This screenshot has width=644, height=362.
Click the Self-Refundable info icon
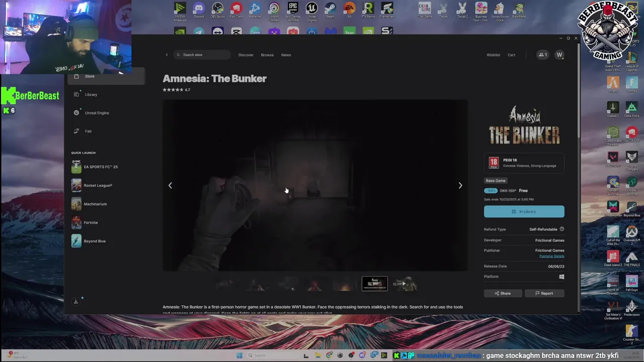pyautogui.click(x=561, y=229)
